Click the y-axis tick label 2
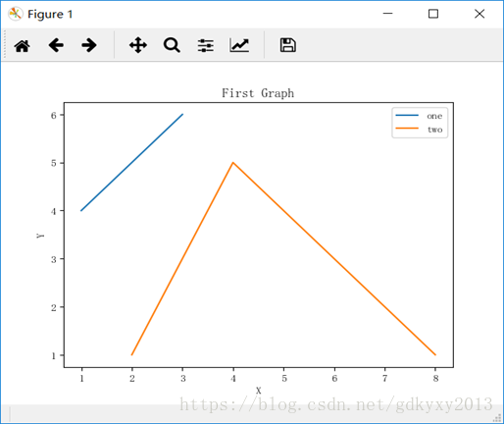504x424 pixels. [x=54, y=307]
